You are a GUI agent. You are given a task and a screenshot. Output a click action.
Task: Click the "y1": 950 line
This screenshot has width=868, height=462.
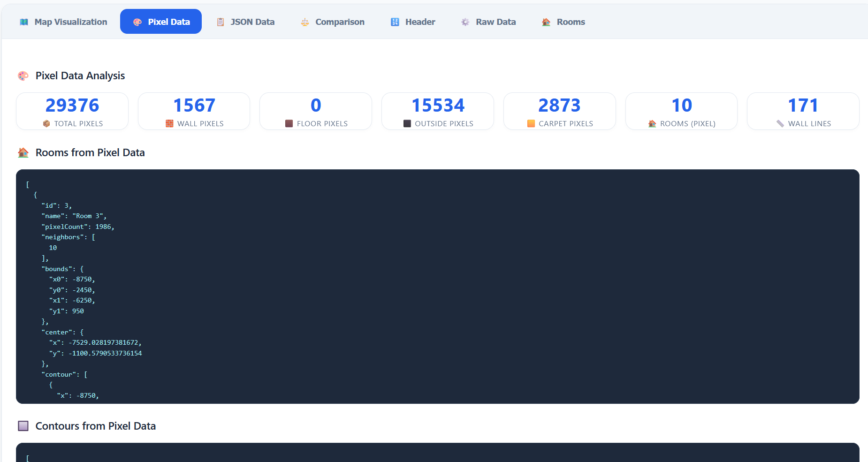click(x=67, y=311)
